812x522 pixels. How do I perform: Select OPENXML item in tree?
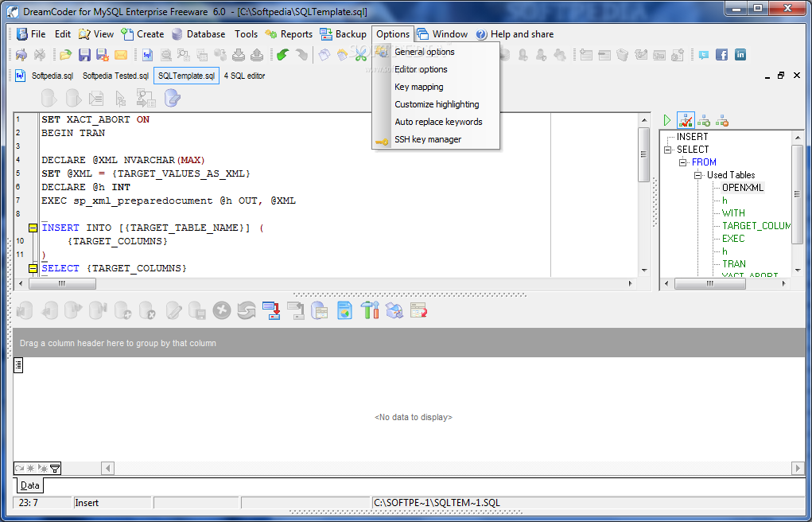743,188
